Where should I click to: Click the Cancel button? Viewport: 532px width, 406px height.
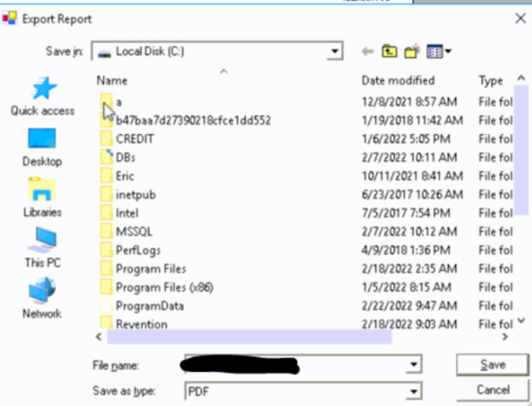493,390
